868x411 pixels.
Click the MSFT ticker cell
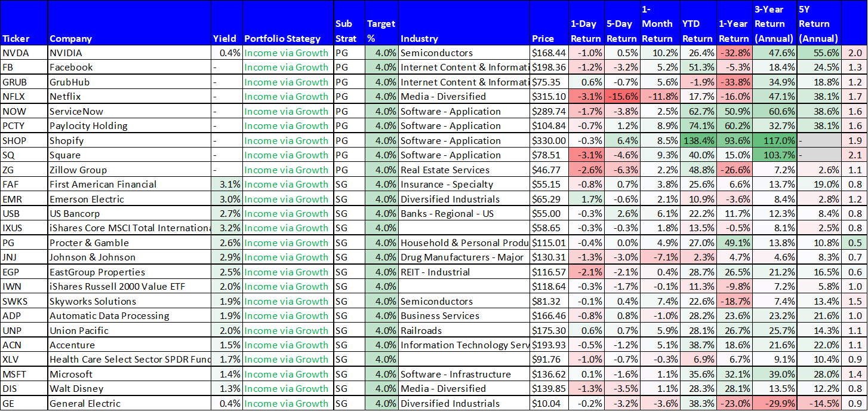(24, 374)
